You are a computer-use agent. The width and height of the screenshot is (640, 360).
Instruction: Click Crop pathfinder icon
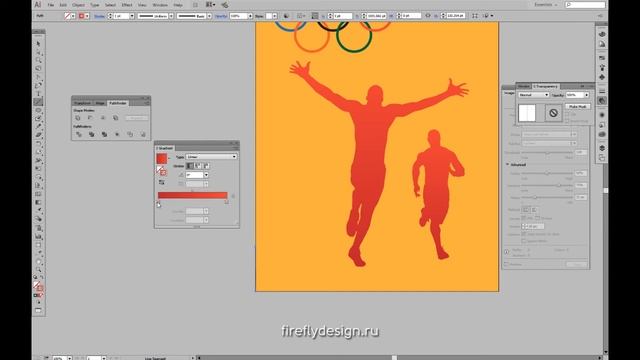click(x=117, y=134)
